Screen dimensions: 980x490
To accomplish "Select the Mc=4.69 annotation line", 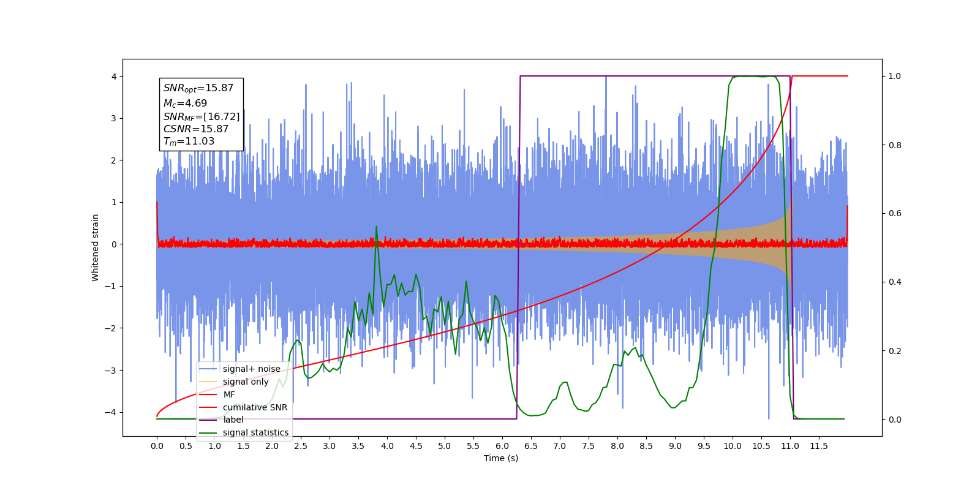I will tap(185, 104).
